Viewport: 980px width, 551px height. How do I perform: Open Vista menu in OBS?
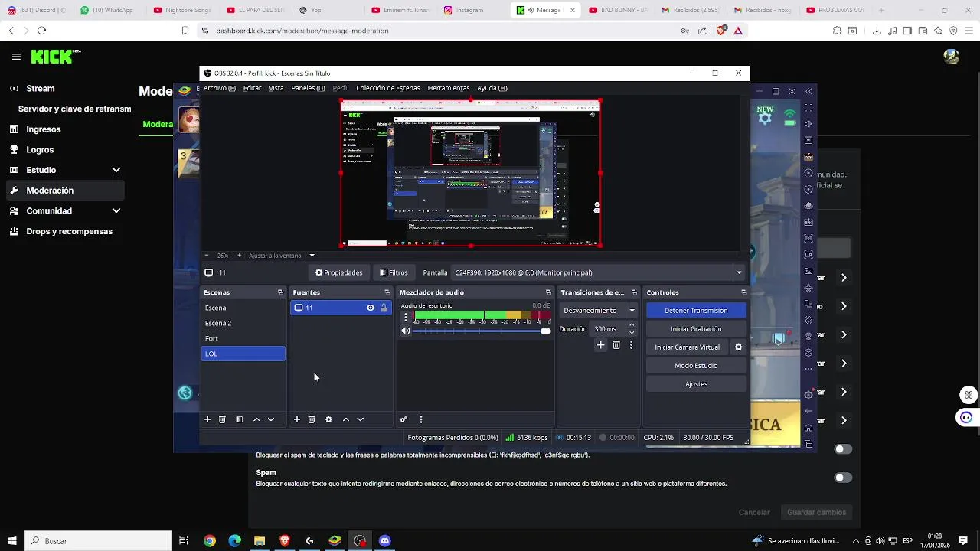click(276, 88)
